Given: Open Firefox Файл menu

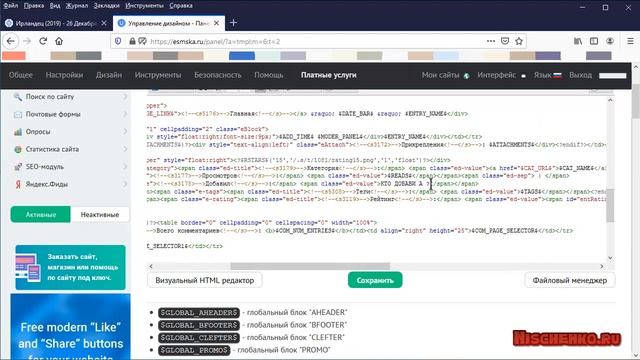Looking at the screenshot, I should pyautogui.click(x=11, y=6).
